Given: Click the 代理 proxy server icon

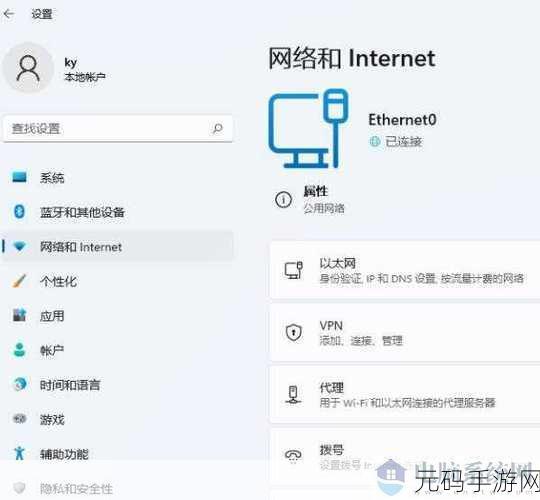Looking at the screenshot, I should tap(293, 395).
